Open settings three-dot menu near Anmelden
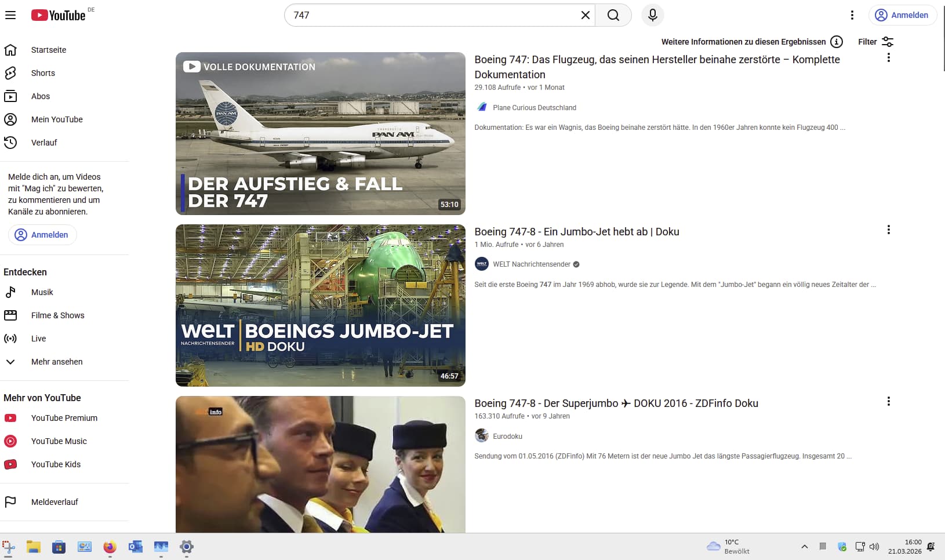This screenshot has width=945, height=560. 852,15
